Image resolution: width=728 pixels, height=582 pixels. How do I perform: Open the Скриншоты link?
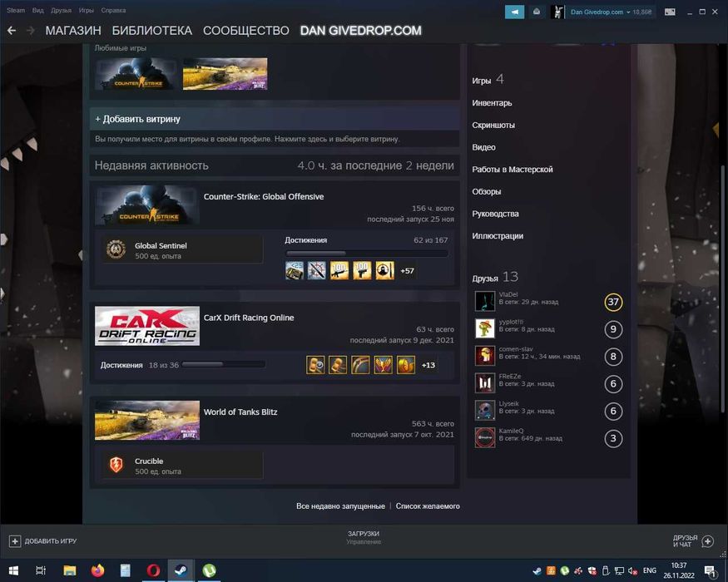493,125
